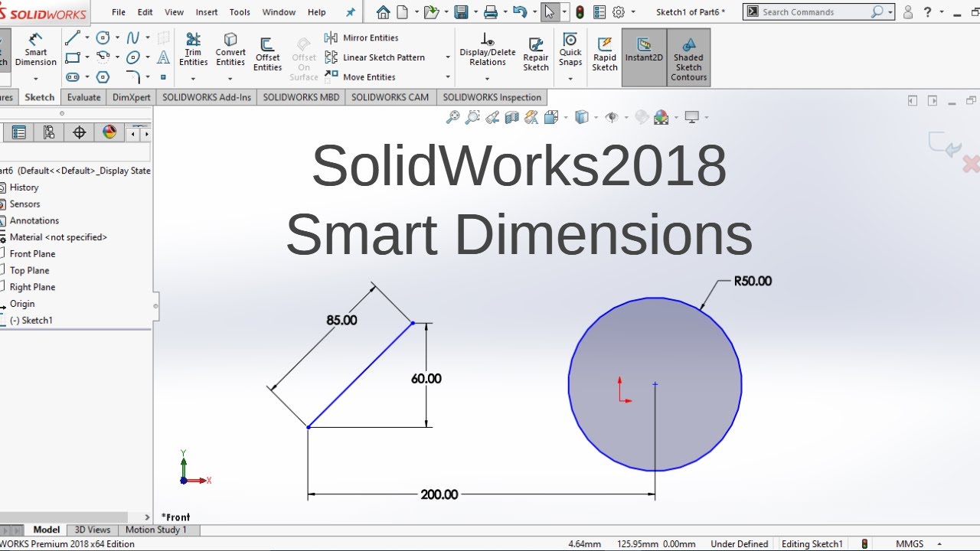Switch to the Evaluate tab
980x551 pixels.
(83, 97)
